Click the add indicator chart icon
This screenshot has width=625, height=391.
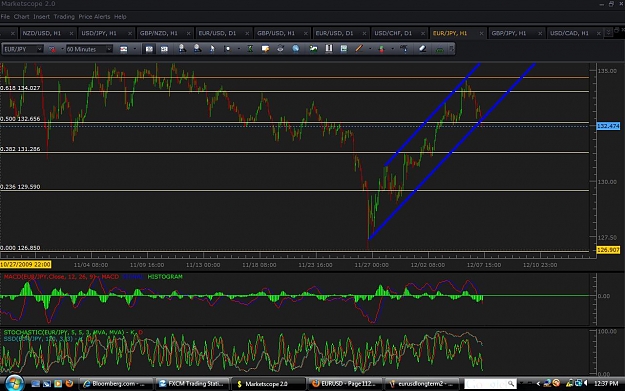click(x=314, y=49)
